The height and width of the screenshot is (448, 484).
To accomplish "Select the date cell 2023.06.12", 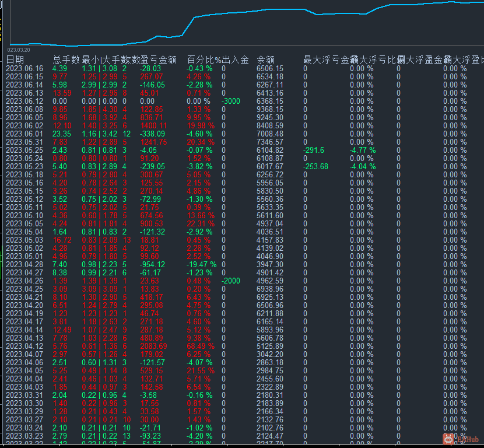I will pyautogui.click(x=24, y=101).
